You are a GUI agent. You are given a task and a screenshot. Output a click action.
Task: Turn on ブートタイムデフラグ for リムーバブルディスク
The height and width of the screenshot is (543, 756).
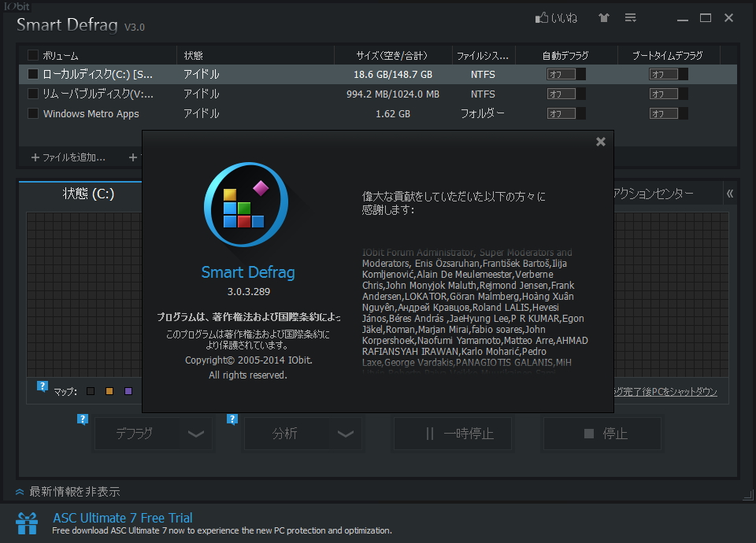coord(668,93)
